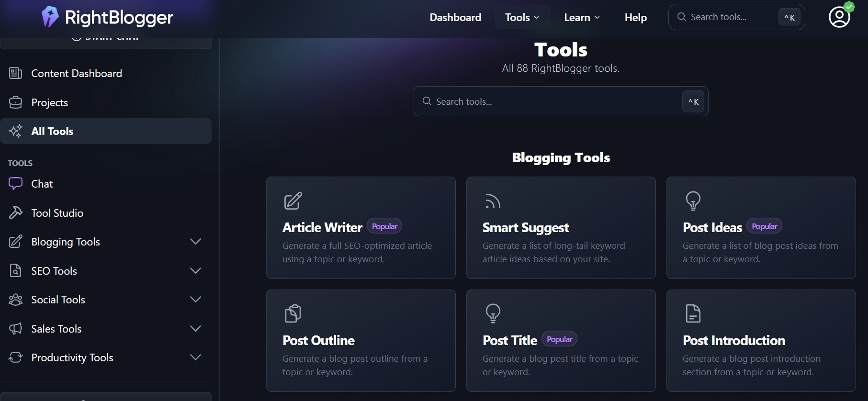The image size is (868, 401).
Task: Open Tool Studio in sidebar
Action: point(106,213)
